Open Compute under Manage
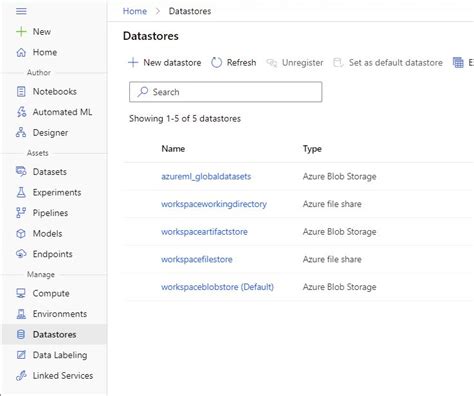Viewport: 474px width, 396px height. click(x=51, y=293)
